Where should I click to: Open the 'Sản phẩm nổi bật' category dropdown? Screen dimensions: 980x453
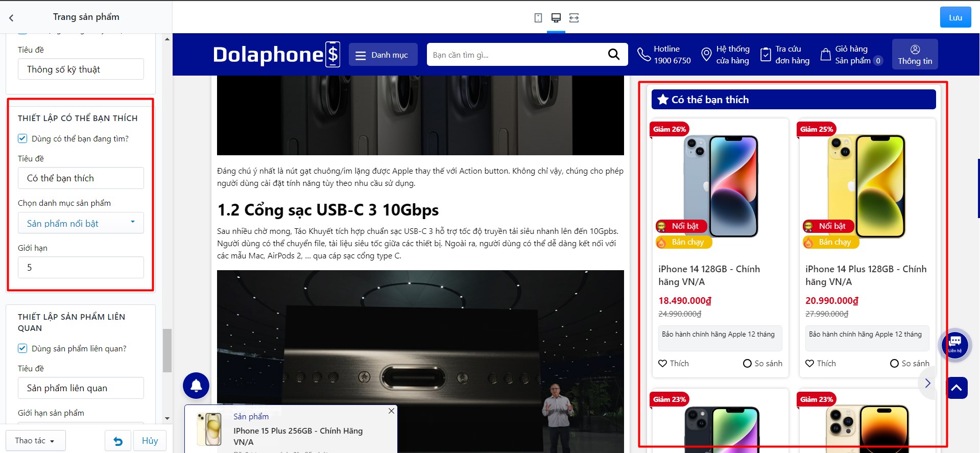pos(81,223)
